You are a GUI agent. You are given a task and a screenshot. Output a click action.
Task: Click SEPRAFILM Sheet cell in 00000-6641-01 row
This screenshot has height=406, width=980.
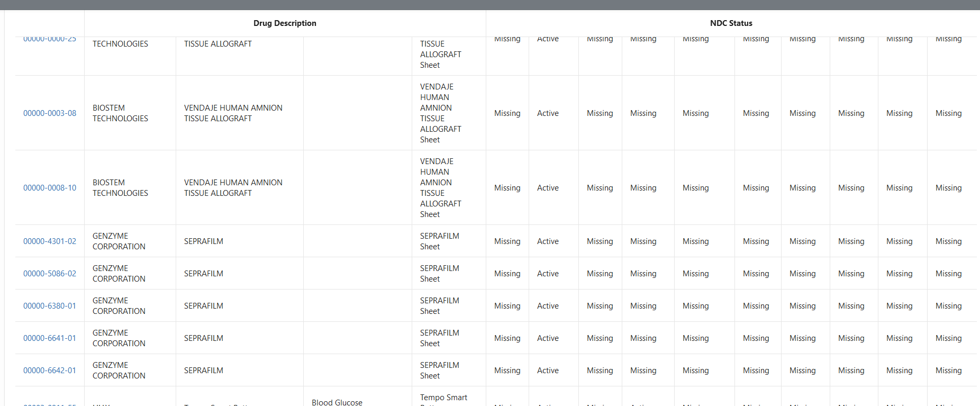pos(439,338)
